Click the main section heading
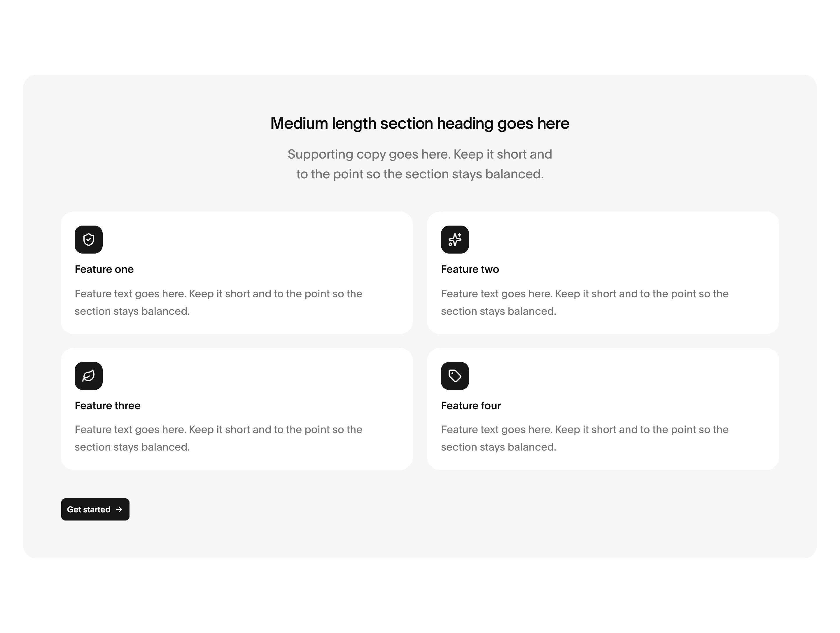Image resolution: width=840 pixels, height=633 pixels. point(420,124)
